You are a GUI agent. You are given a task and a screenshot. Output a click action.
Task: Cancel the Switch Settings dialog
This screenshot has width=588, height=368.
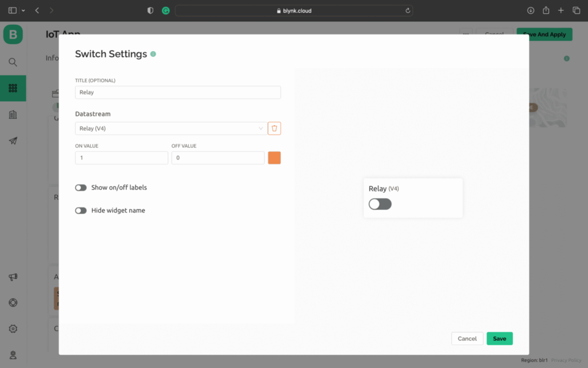coord(467,339)
